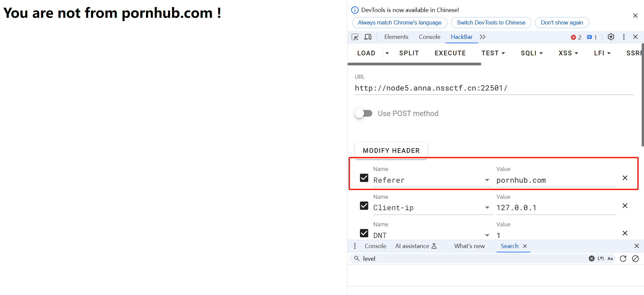The image size is (644, 295).
Task: Enable match case search option
Action: 610,258
